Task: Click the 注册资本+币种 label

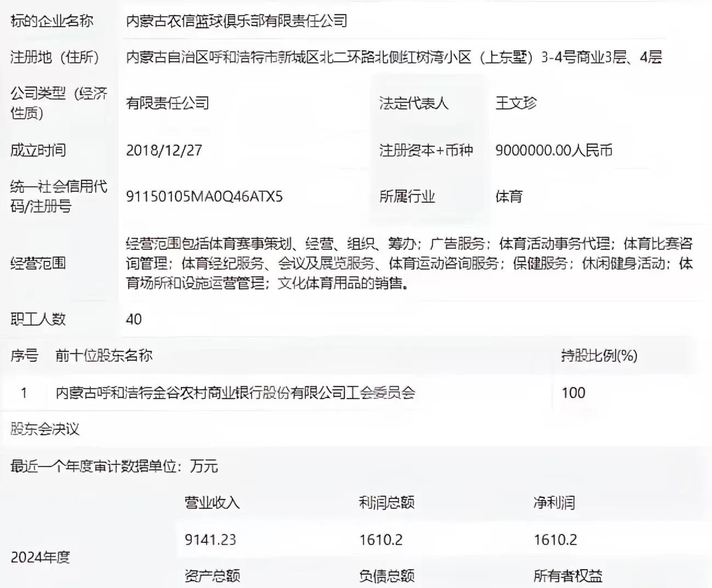Action: point(426,150)
